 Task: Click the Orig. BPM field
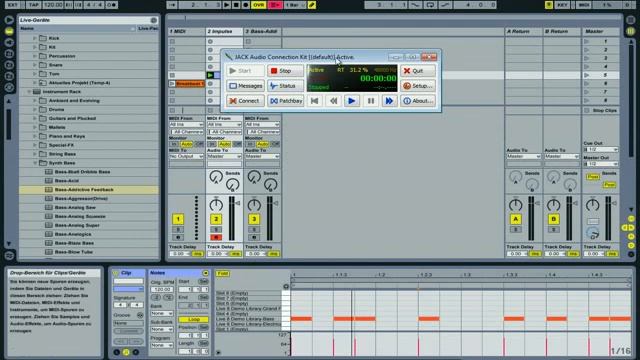(x=162, y=289)
